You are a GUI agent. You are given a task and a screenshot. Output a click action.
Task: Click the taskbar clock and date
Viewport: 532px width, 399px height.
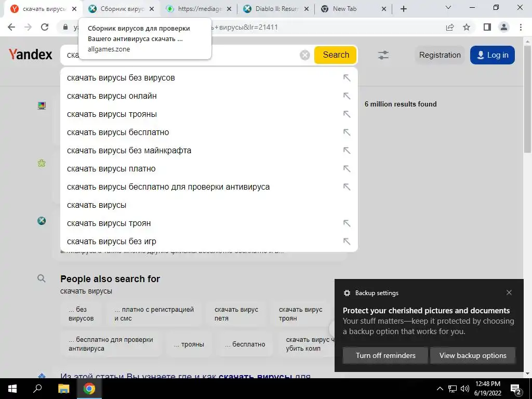tap(487, 389)
